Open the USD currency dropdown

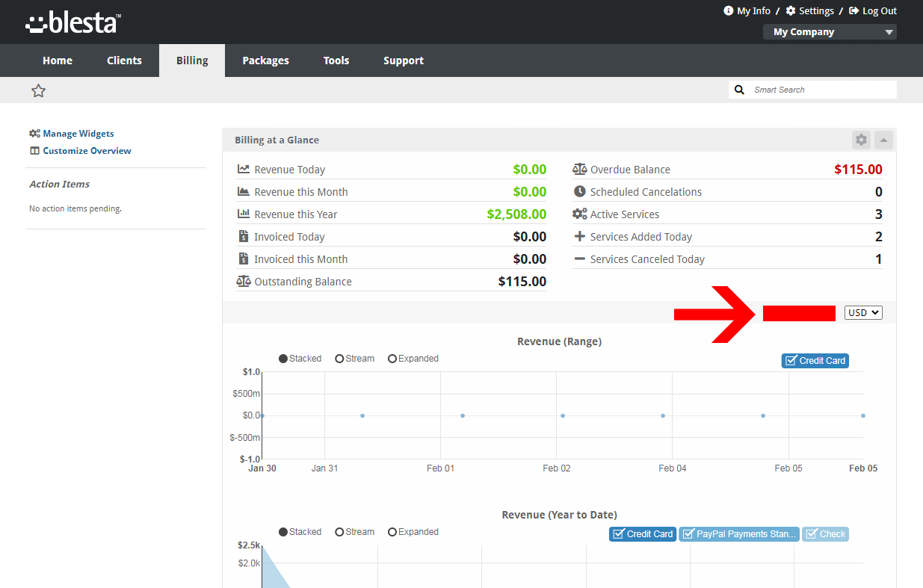pos(863,313)
